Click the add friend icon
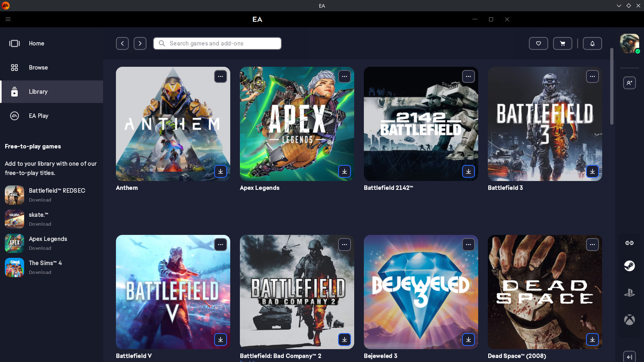The height and width of the screenshot is (362, 644). point(629,83)
